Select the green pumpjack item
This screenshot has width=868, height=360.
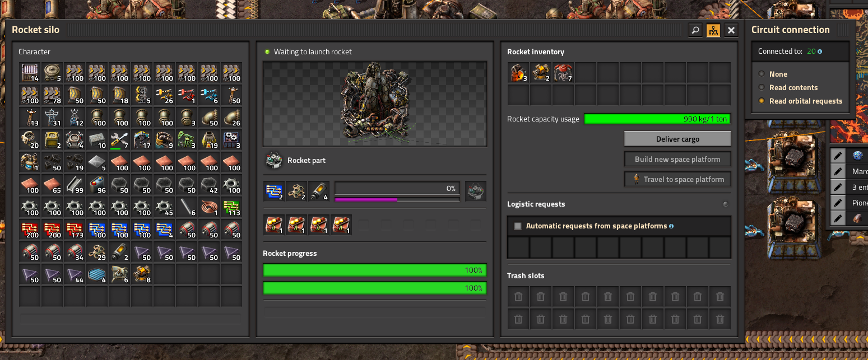pos(187,139)
